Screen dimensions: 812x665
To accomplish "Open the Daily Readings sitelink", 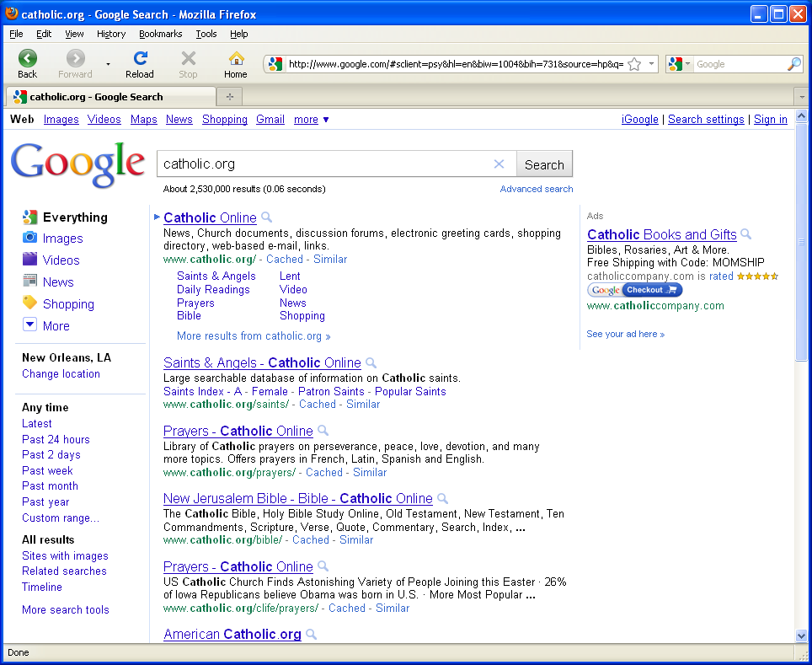I will [x=213, y=289].
